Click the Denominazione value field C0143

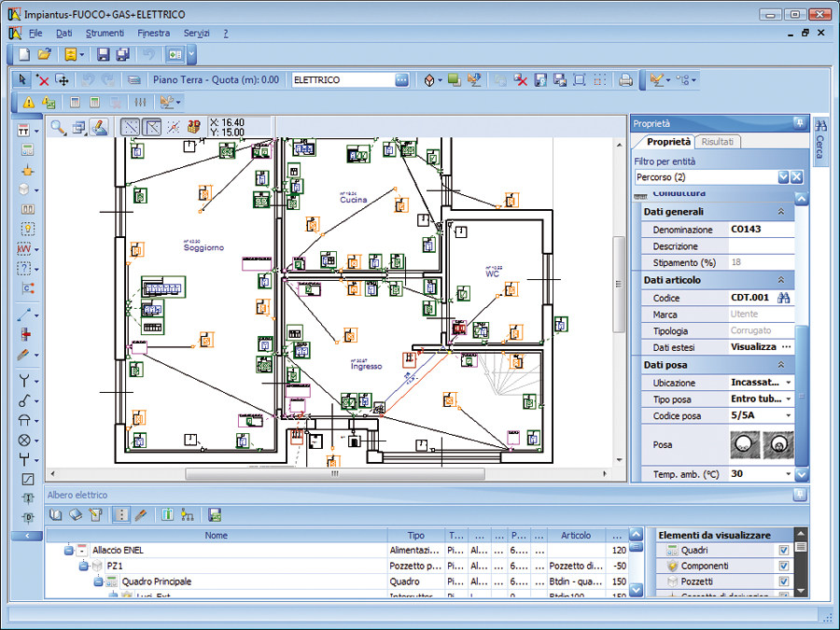(x=762, y=230)
